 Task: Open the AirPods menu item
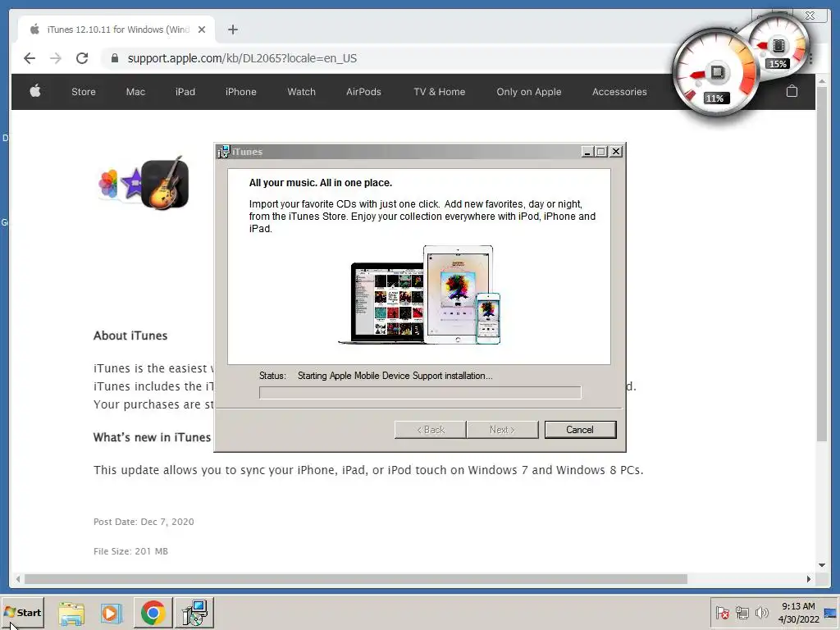click(363, 92)
